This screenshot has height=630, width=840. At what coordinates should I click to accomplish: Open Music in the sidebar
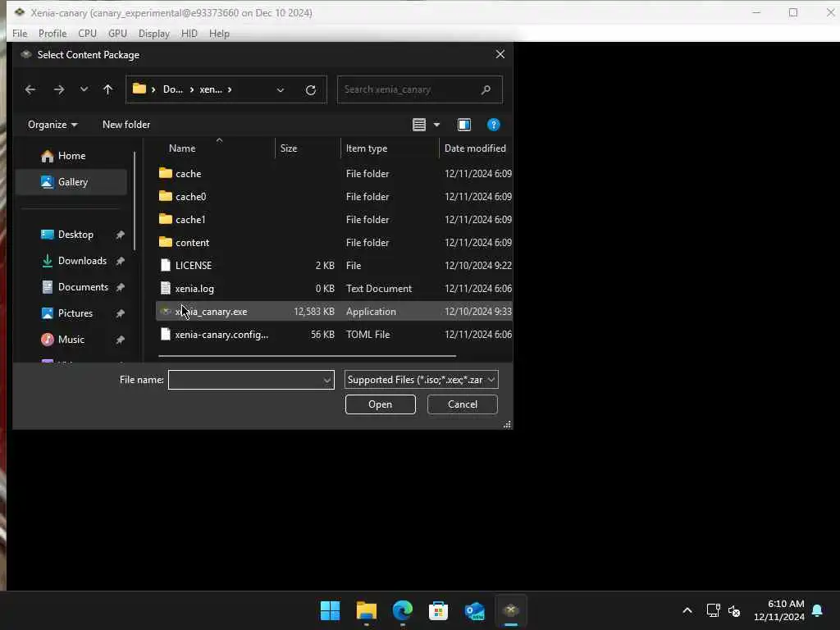click(x=71, y=340)
